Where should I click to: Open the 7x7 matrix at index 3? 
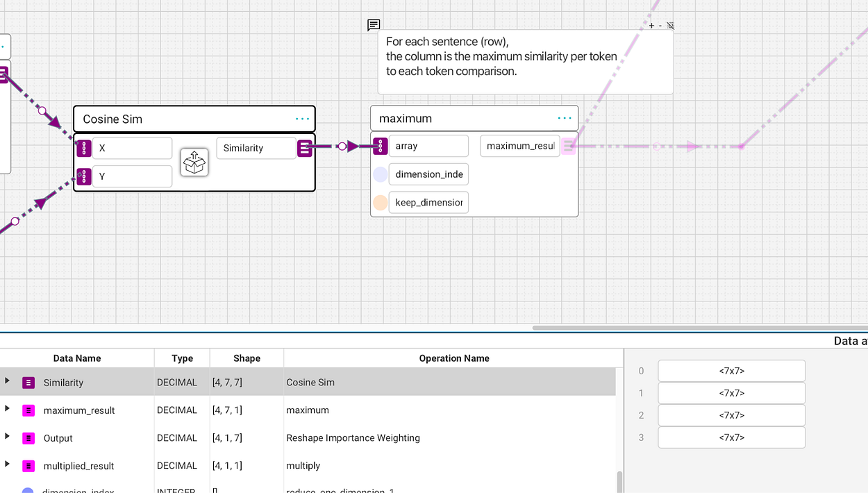[731, 437]
